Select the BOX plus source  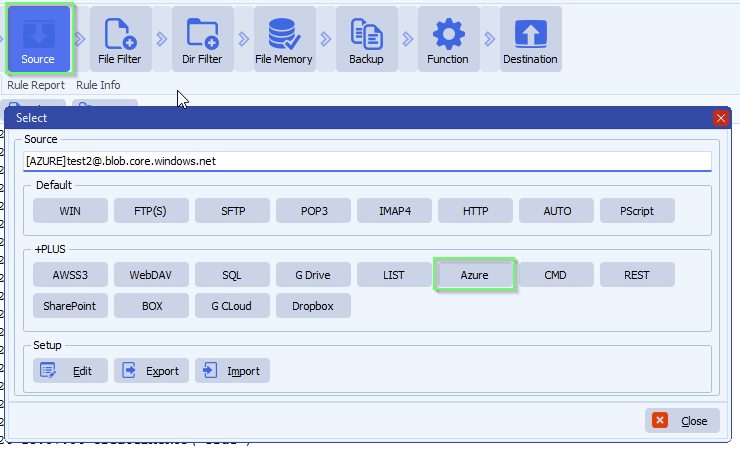coord(151,306)
